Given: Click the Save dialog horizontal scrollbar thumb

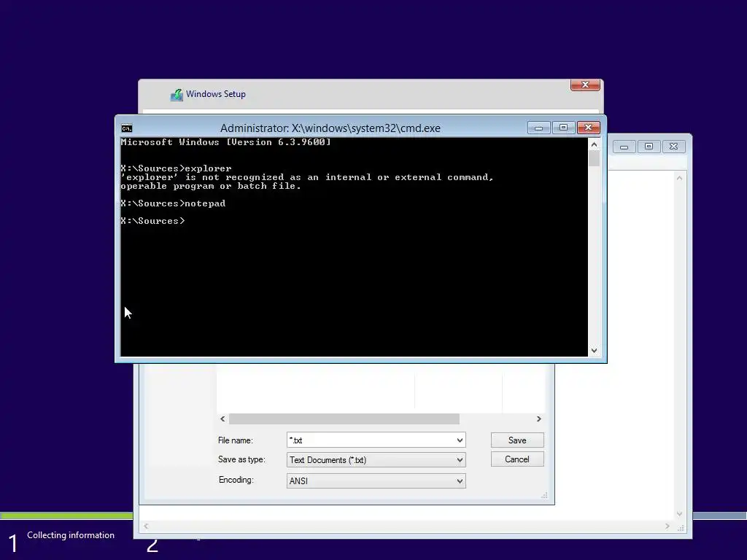Looking at the screenshot, I should pyautogui.click(x=344, y=419).
